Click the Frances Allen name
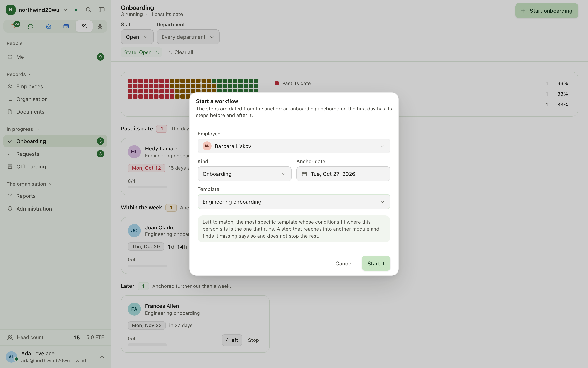Image resolution: width=588 pixels, height=368 pixels. [162, 306]
